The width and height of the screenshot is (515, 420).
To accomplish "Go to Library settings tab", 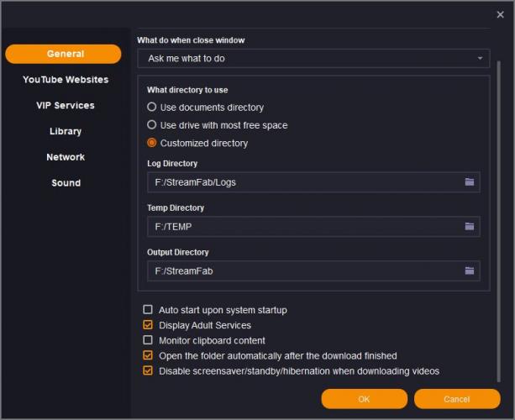I will pos(66,131).
